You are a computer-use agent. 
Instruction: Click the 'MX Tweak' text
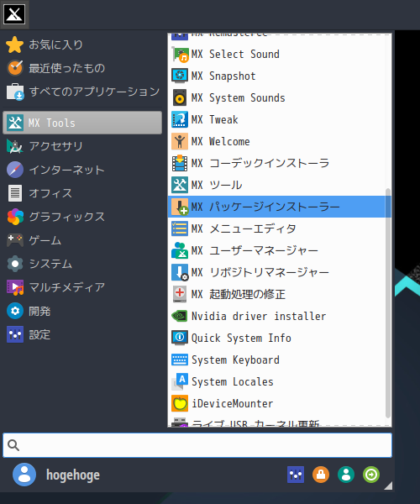[x=215, y=119]
